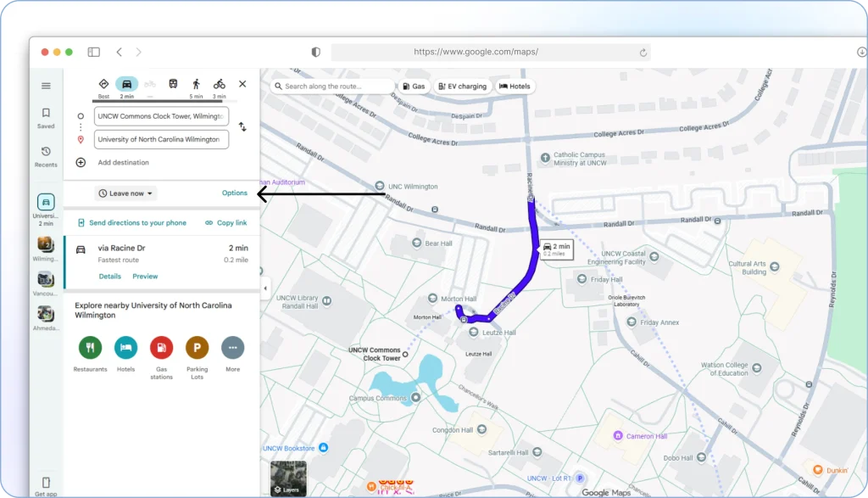Preview the route steps
Viewport: 868px width, 498px height.
coord(145,277)
